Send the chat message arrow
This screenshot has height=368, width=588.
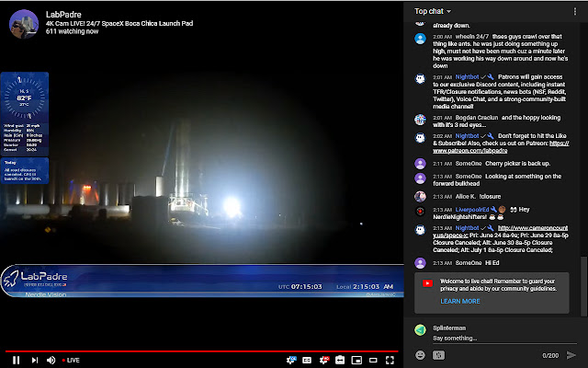tap(571, 355)
